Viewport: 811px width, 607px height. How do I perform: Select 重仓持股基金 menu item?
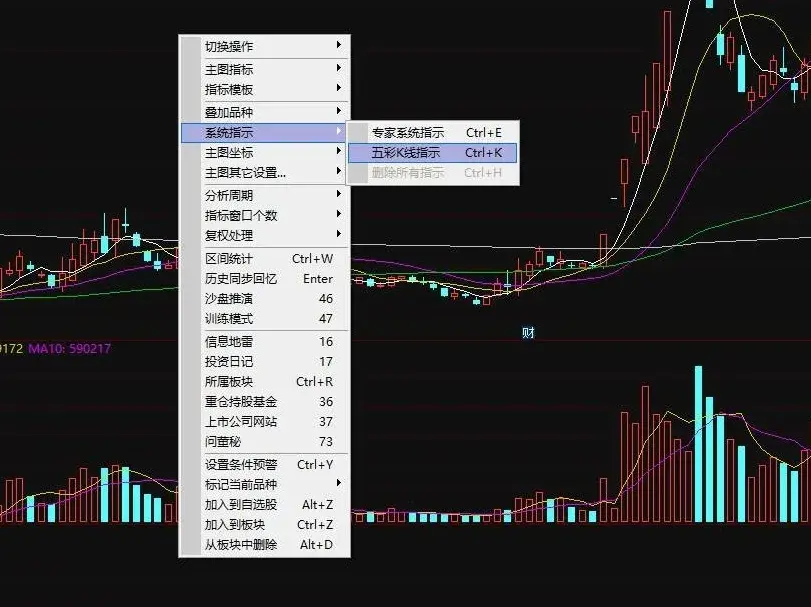point(265,402)
